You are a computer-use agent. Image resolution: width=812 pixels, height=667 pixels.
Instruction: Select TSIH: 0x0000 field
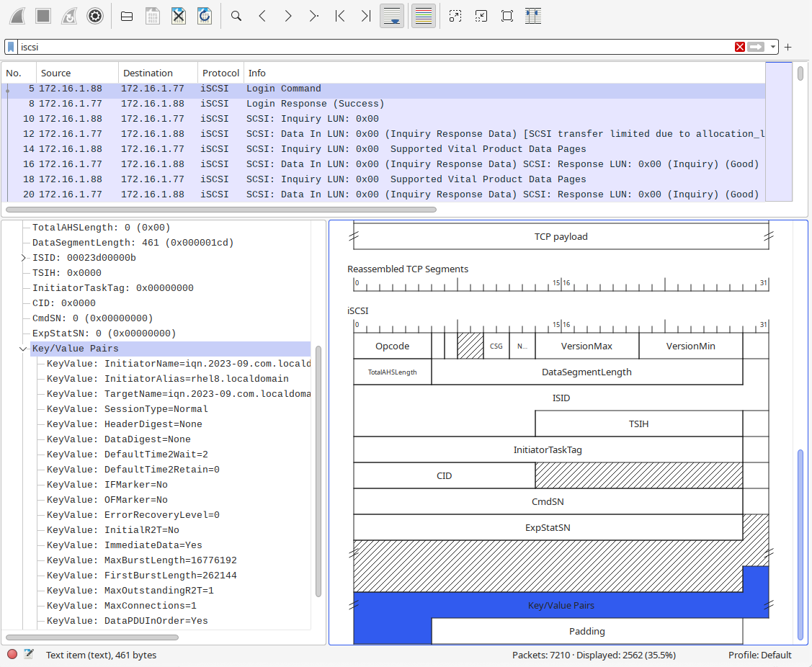(x=67, y=273)
